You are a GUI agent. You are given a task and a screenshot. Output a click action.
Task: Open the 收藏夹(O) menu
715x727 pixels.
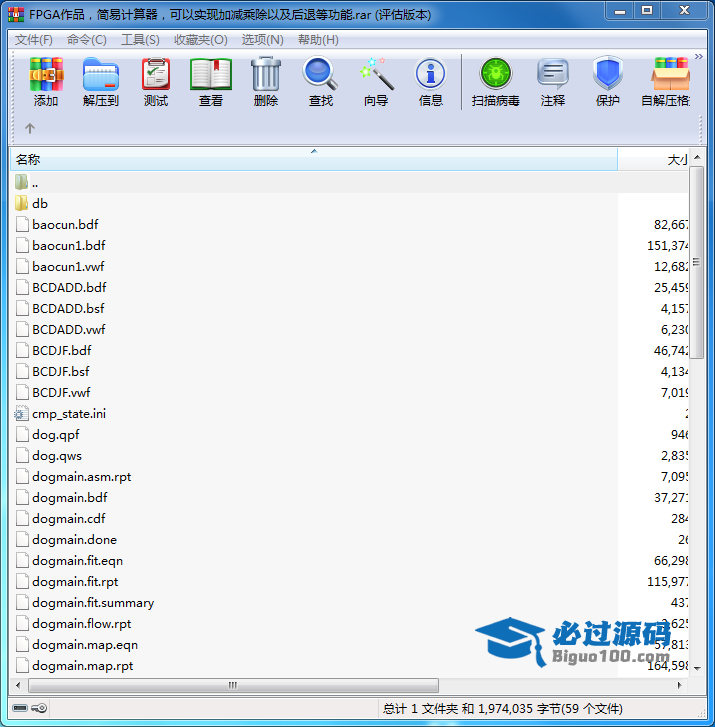pos(201,40)
